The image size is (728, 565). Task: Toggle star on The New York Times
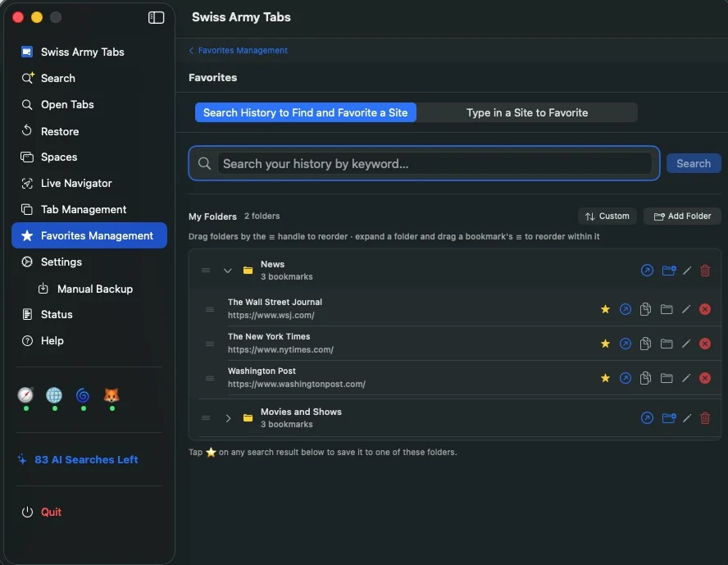(605, 344)
